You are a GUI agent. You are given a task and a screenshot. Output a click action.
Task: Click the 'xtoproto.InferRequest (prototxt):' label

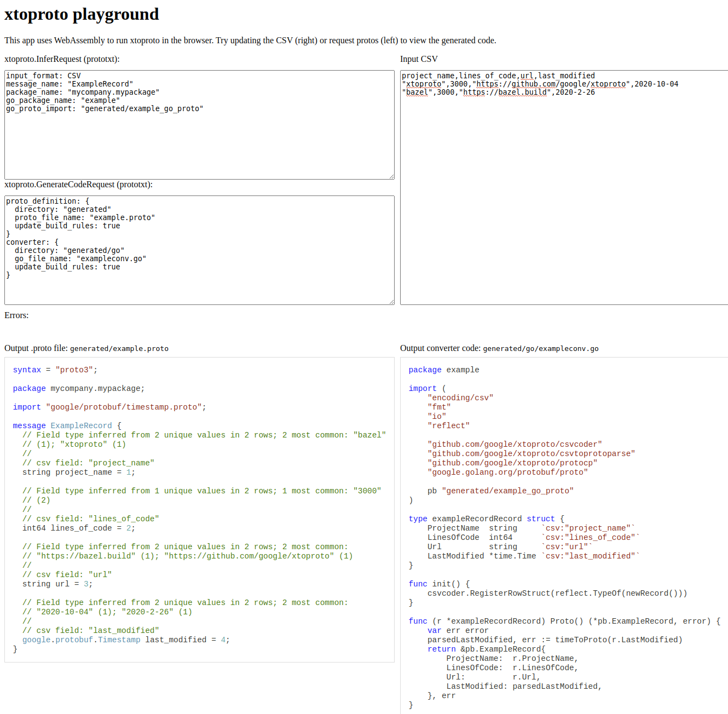[x=62, y=59]
